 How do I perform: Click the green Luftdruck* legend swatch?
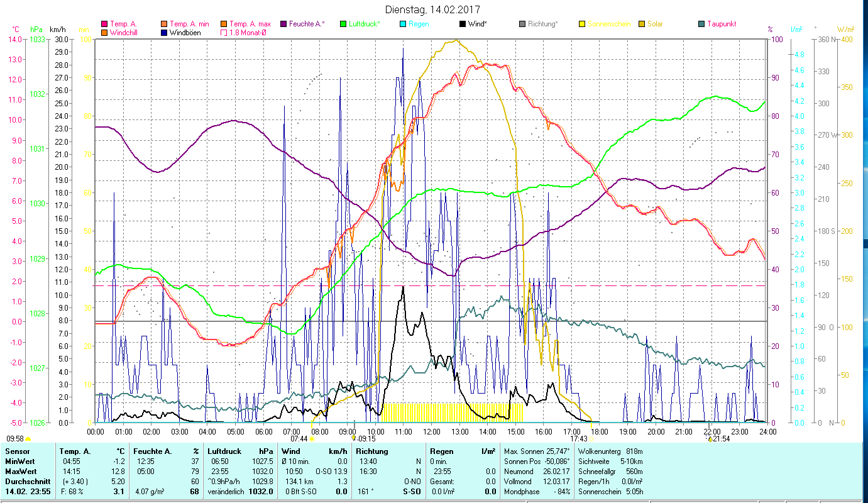(343, 24)
